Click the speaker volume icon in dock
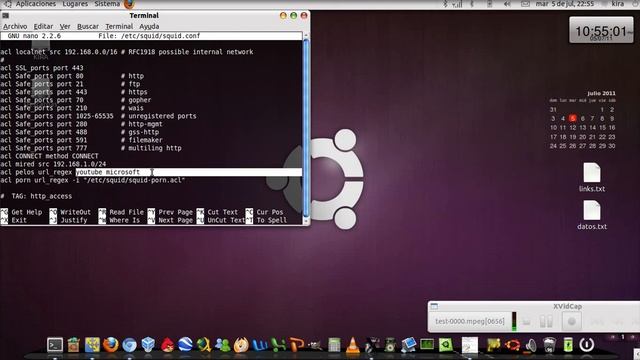Image resolution: width=640 pixels, height=360 pixels. pos(531,345)
